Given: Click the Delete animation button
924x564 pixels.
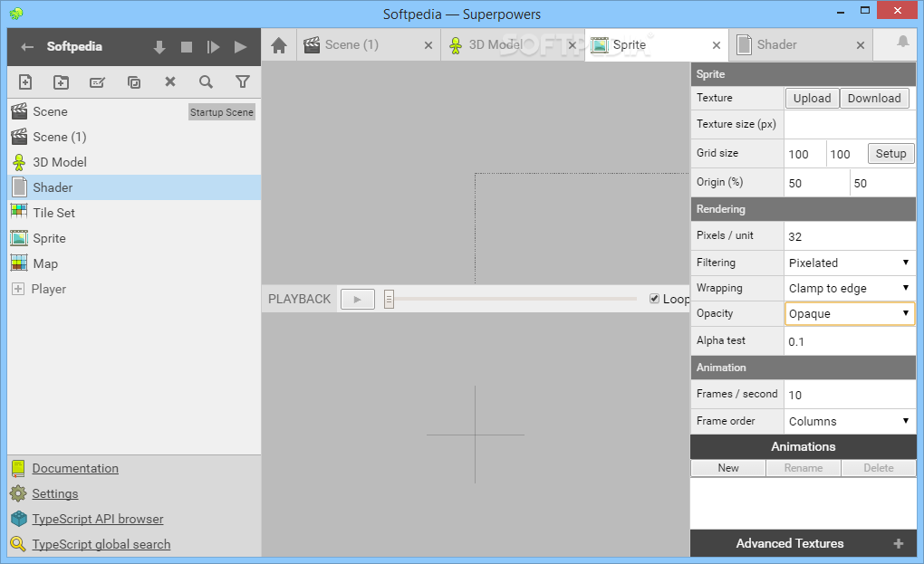Looking at the screenshot, I should (x=878, y=468).
